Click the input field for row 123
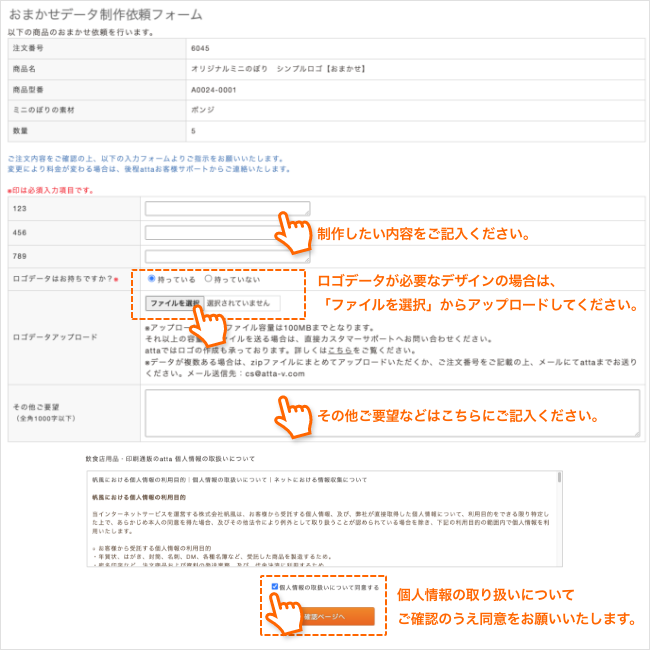Viewport: 650px width, 650px height. point(227,209)
